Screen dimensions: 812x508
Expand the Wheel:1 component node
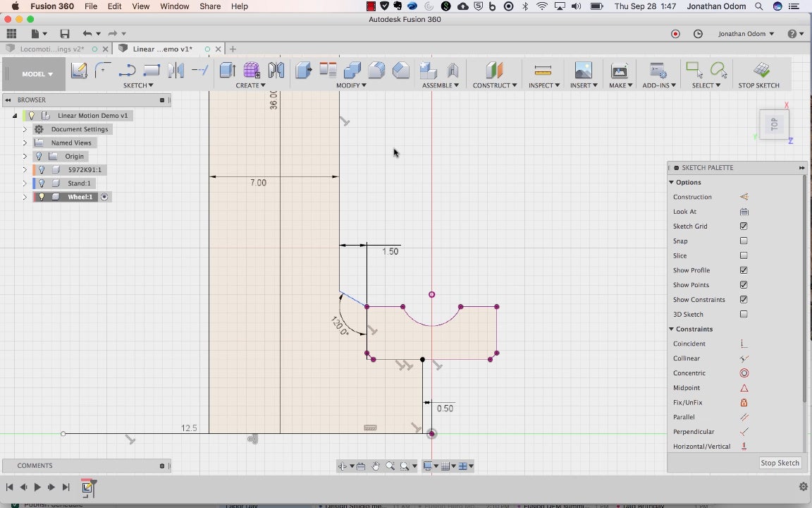(25, 197)
